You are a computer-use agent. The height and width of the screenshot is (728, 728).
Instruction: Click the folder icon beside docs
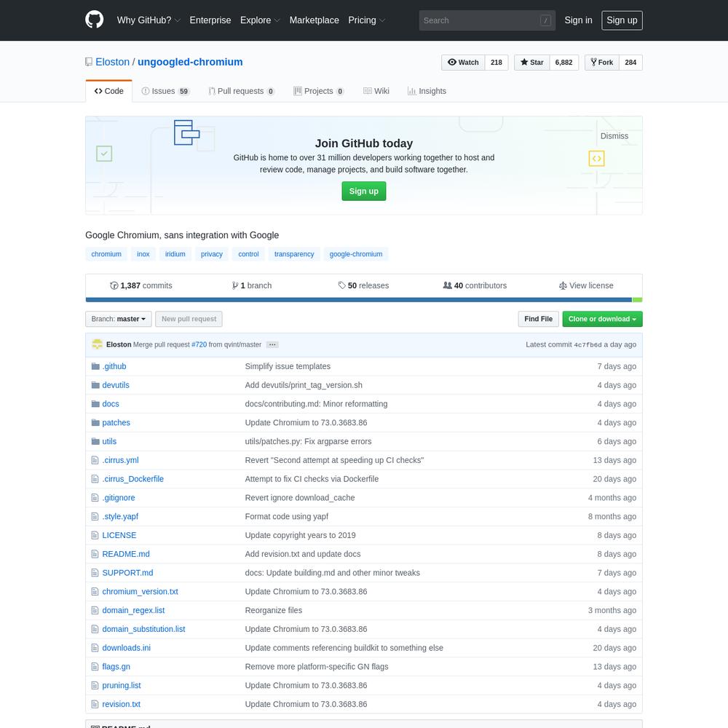click(95, 404)
